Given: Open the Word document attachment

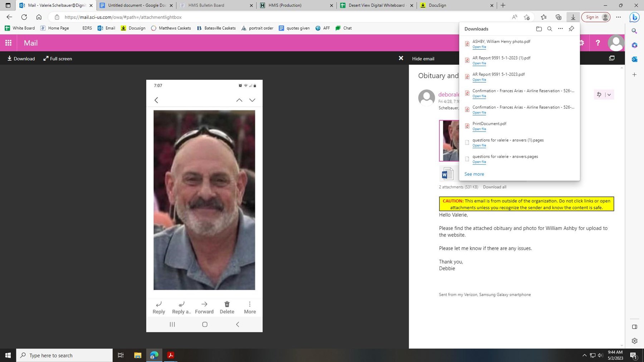Looking at the screenshot, I should tap(447, 174).
